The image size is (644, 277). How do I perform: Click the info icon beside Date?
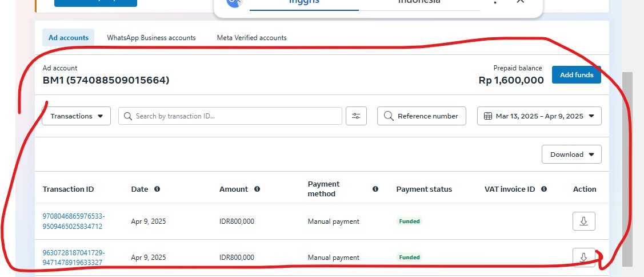[x=157, y=189]
